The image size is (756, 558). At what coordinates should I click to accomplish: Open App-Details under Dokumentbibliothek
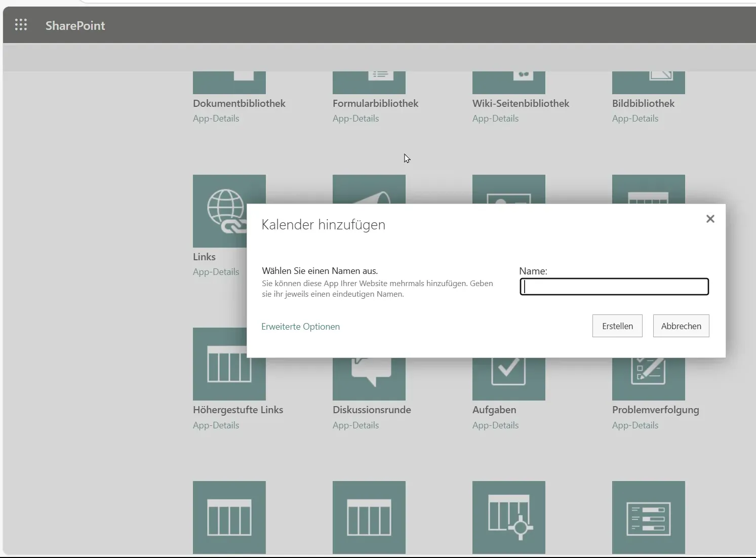pos(216,118)
